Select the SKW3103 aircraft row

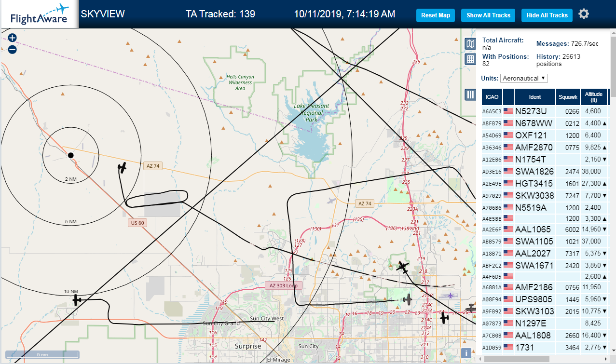(x=545, y=311)
